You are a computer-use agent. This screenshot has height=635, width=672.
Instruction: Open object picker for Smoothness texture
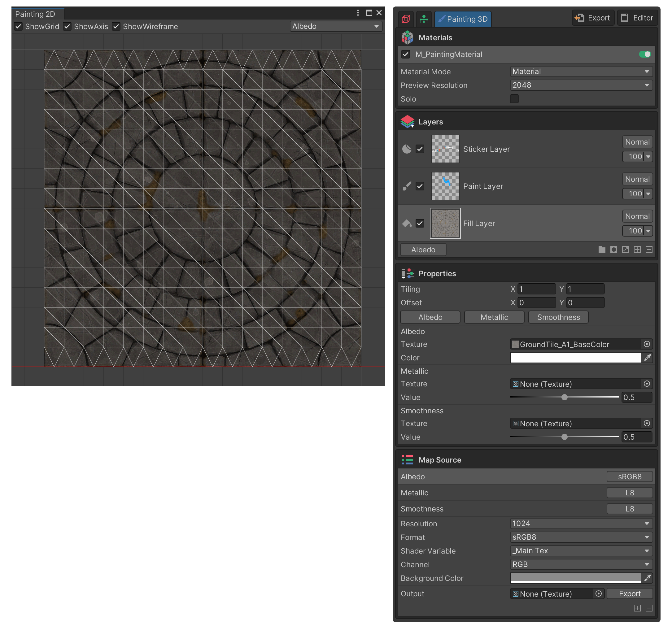coord(646,423)
